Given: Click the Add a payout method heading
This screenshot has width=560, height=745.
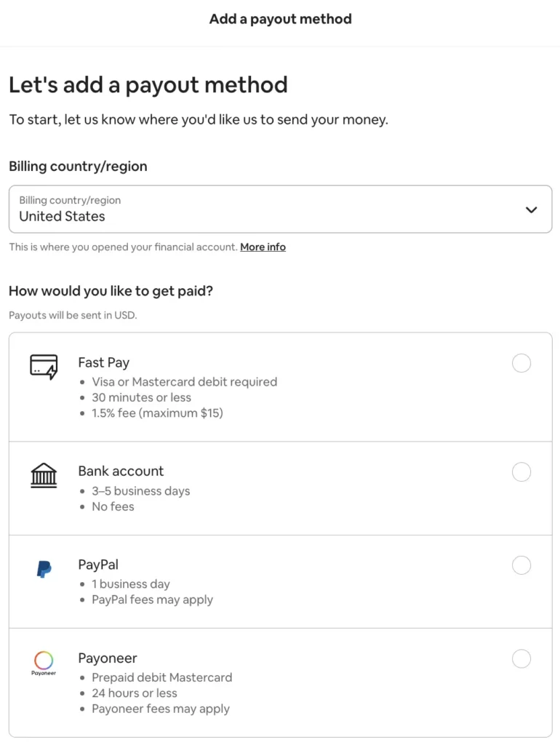Looking at the screenshot, I should (x=280, y=19).
